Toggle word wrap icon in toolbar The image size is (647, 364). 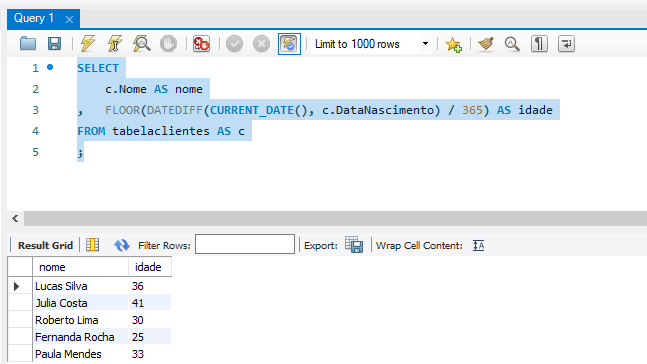(566, 43)
